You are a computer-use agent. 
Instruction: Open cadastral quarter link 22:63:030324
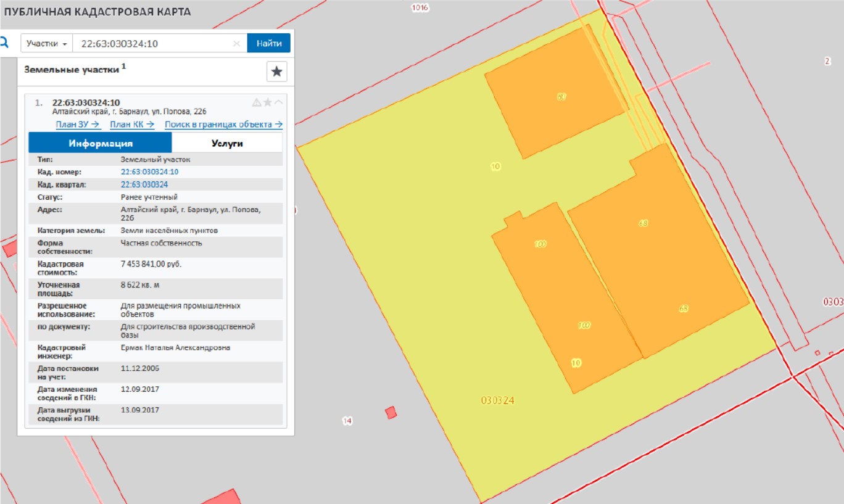click(x=144, y=184)
